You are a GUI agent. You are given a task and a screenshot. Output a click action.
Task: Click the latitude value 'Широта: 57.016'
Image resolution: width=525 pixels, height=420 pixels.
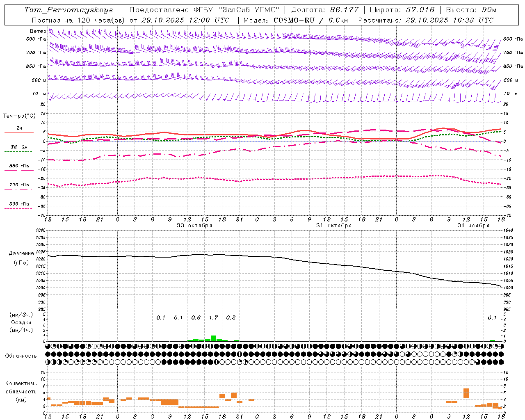(402, 10)
